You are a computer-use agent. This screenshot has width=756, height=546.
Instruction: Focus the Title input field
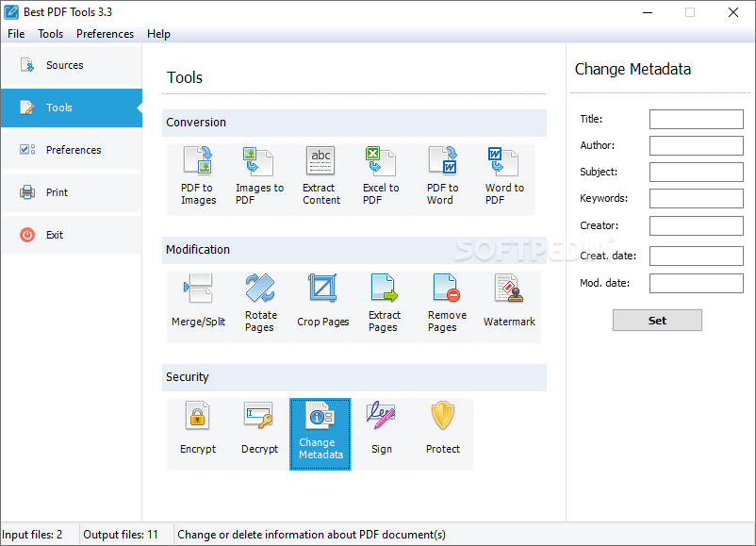click(697, 119)
